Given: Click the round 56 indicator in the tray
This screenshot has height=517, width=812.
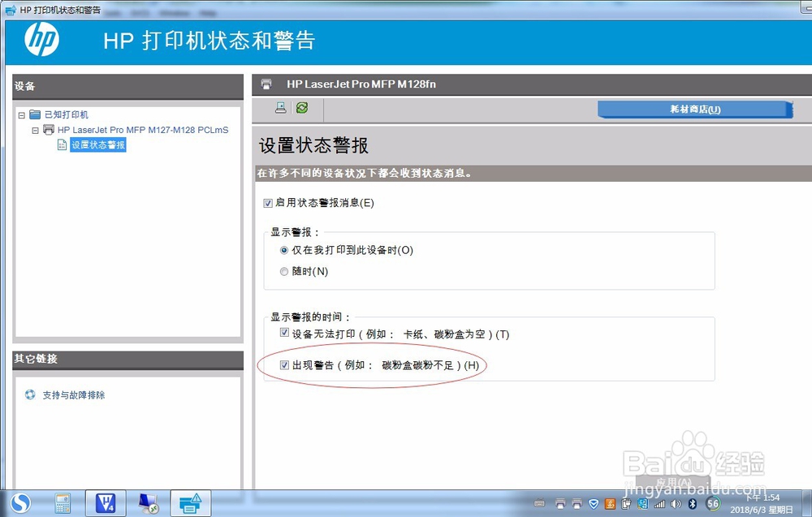Looking at the screenshot, I should 713,503.
